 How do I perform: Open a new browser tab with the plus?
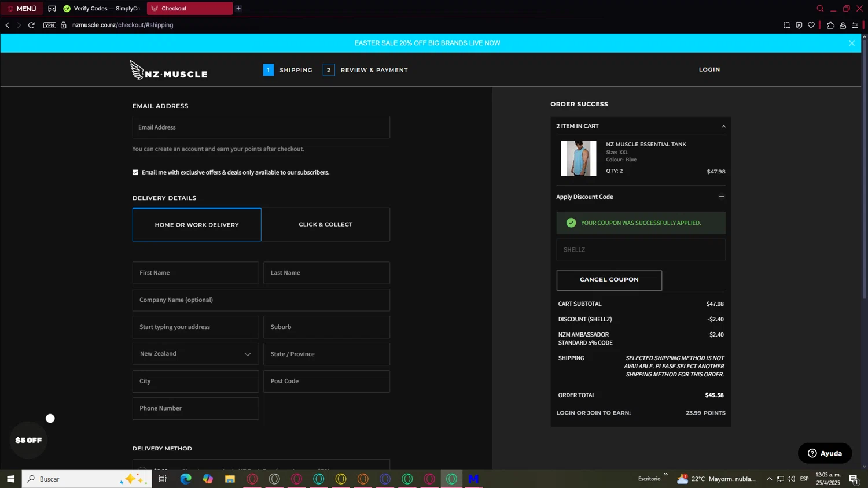pos(238,9)
